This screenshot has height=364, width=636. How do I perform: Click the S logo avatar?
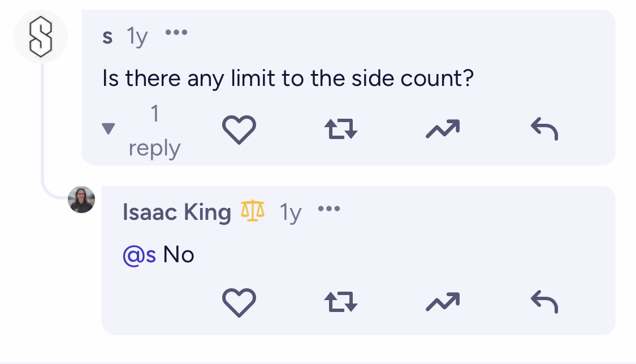[41, 37]
